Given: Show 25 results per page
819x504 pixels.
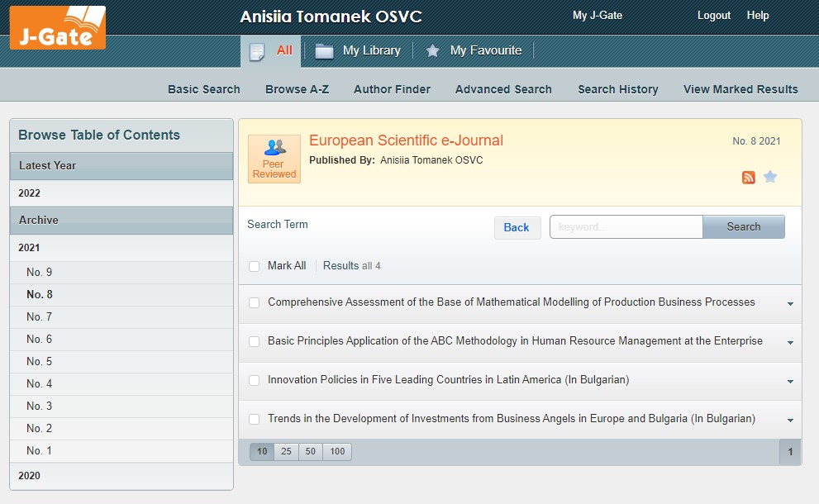Looking at the screenshot, I should click(x=286, y=451).
